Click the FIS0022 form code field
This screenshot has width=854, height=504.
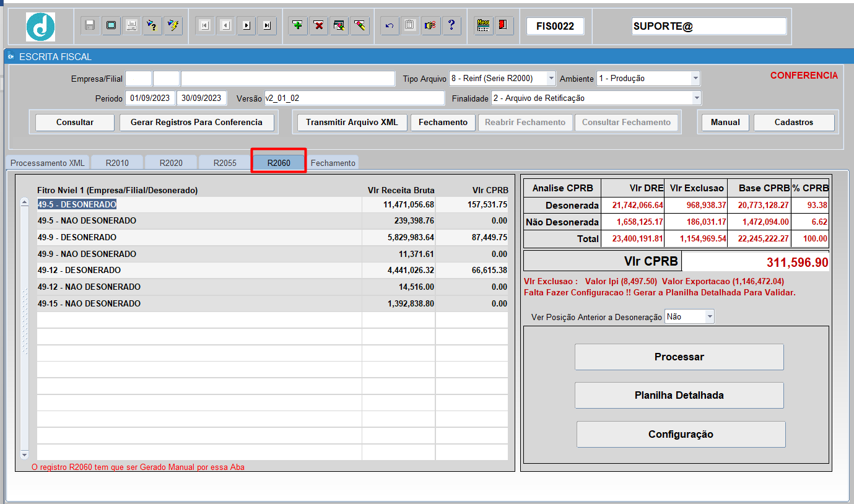pos(556,27)
